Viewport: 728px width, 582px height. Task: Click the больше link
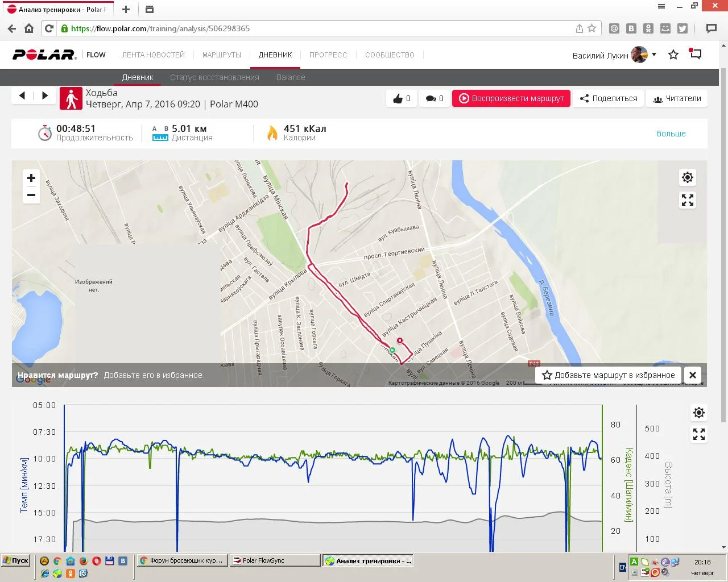click(x=671, y=134)
